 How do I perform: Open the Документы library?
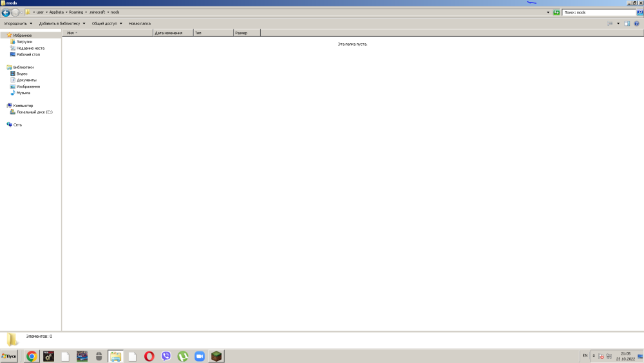pos(26,80)
